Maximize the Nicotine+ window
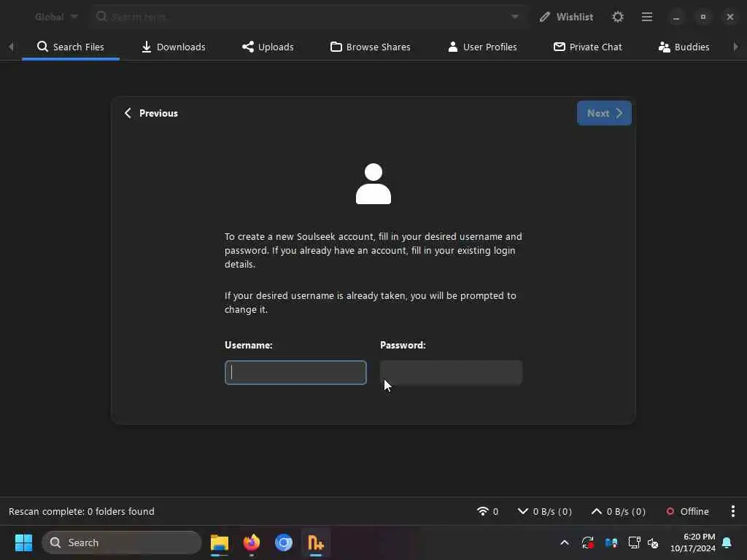Image resolution: width=747 pixels, height=560 pixels. (703, 17)
